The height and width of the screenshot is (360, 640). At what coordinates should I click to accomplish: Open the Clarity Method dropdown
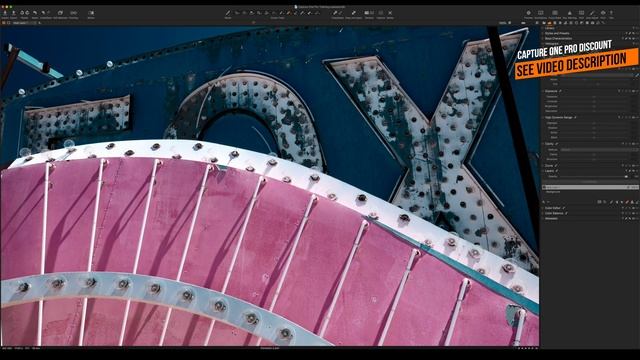[x=600, y=150]
